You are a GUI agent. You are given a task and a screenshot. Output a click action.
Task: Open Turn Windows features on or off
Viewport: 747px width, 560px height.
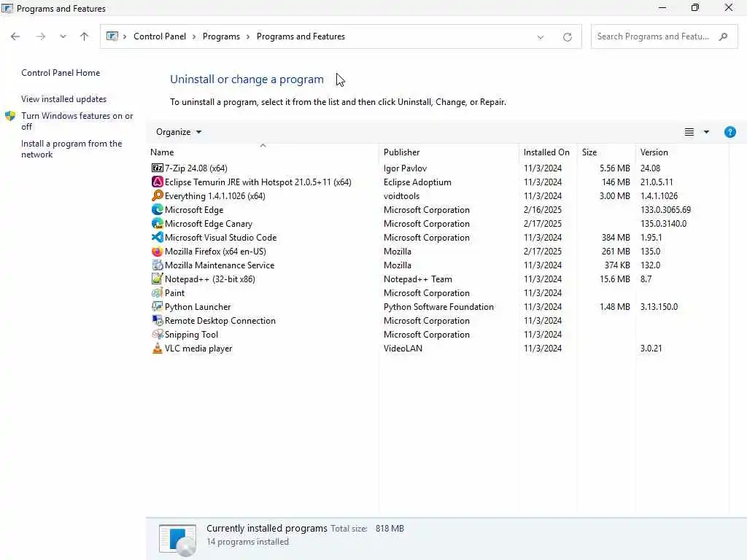[77, 121]
